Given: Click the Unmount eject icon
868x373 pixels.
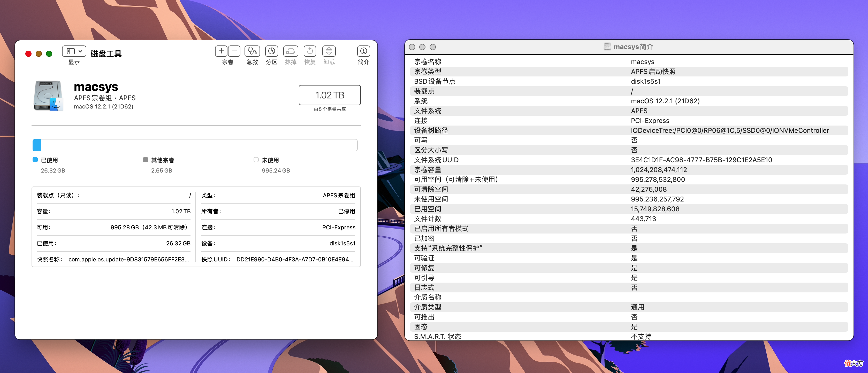Looking at the screenshot, I should 329,51.
